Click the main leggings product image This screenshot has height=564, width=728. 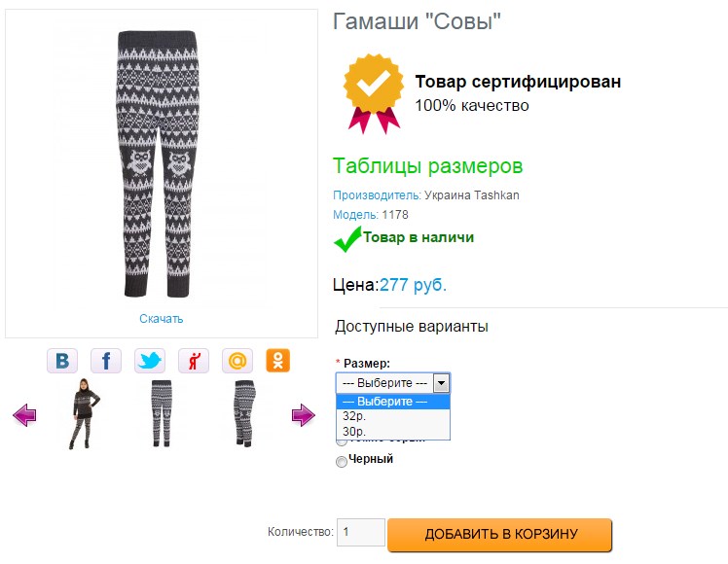click(x=161, y=163)
